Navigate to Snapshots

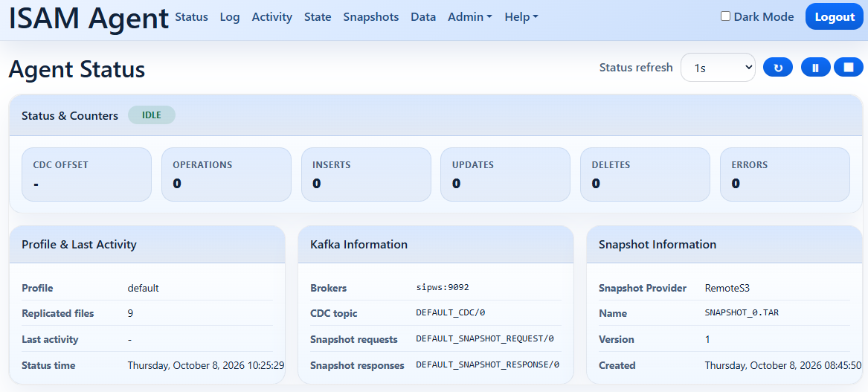coord(371,17)
